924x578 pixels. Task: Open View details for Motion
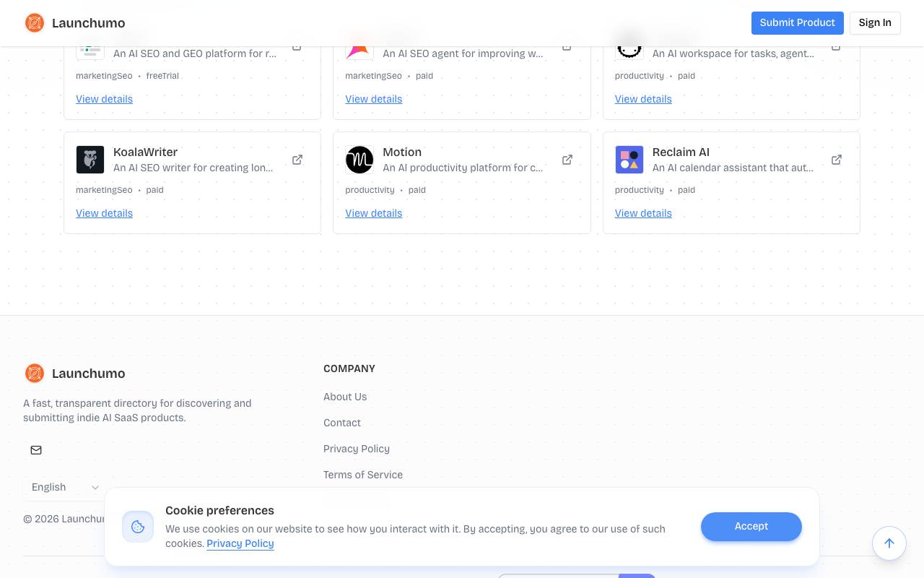tap(374, 213)
